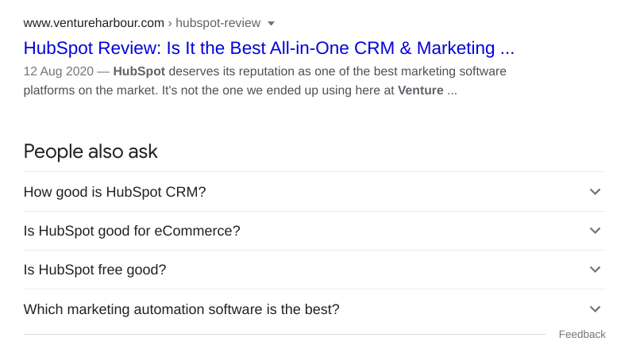Click the dropdown arrow beside hubspot-review
Image resolution: width=636 pixels, height=364 pixels.
[271, 23]
